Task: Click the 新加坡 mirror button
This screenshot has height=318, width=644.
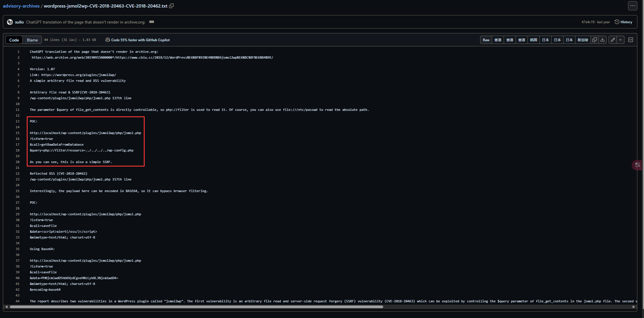Action: click(x=583, y=40)
